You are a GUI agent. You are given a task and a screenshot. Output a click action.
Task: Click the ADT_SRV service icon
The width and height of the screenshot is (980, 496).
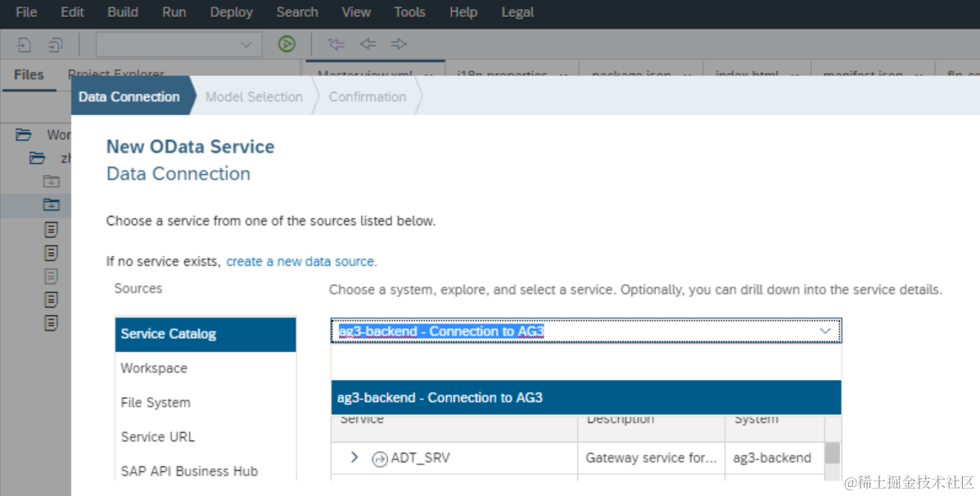coord(379,459)
